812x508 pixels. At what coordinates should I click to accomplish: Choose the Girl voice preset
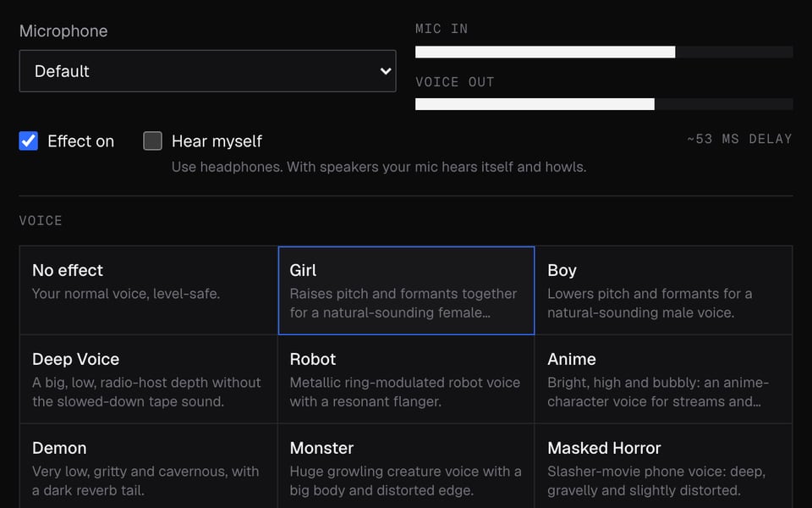(407, 290)
